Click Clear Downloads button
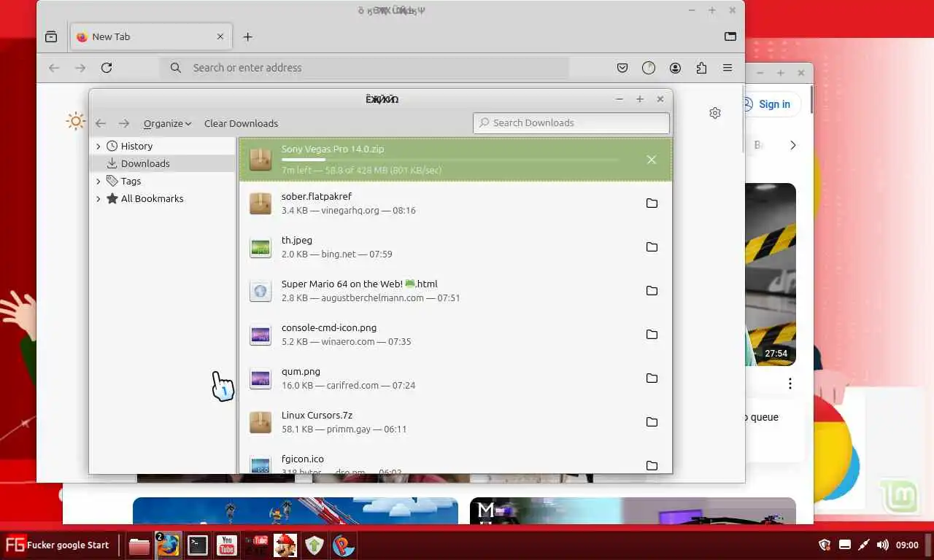The image size is (934, 560). [241, 123]
